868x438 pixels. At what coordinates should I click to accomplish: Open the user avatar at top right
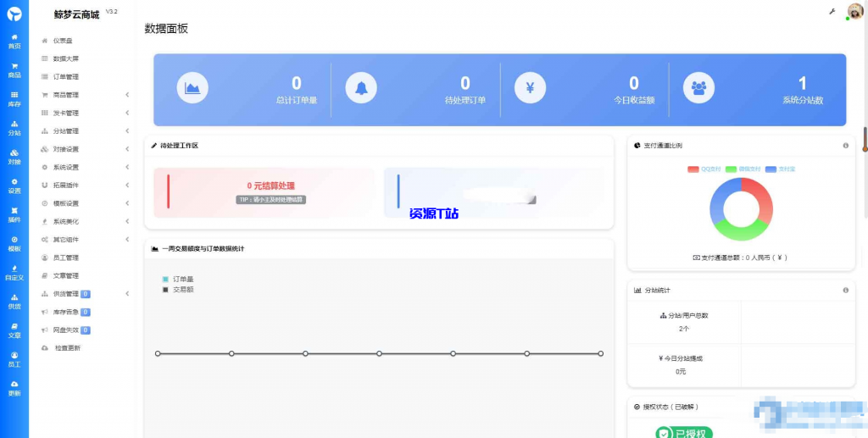pyautogui.click(x=855, y=11)
